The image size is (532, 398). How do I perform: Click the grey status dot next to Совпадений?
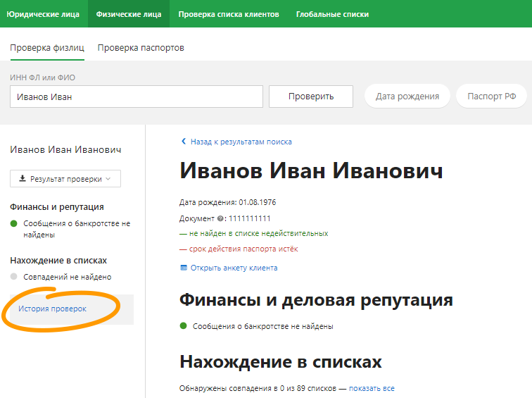pos(14,276)
